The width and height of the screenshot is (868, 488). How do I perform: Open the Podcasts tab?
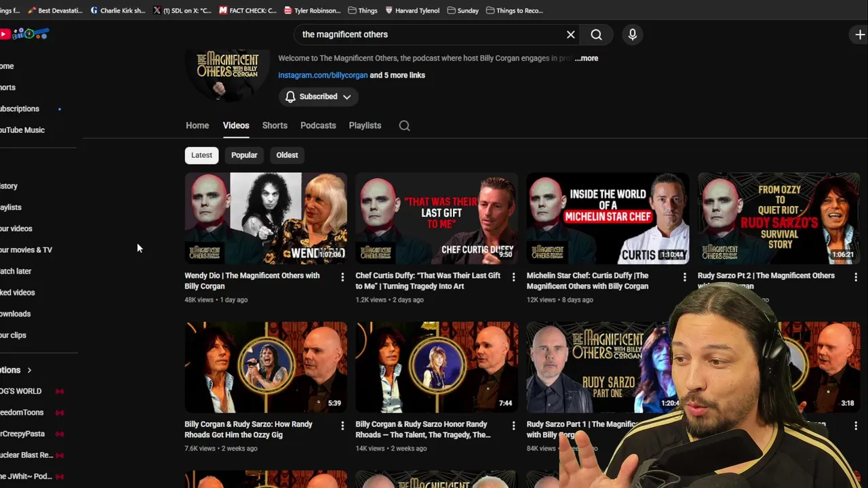318,125
